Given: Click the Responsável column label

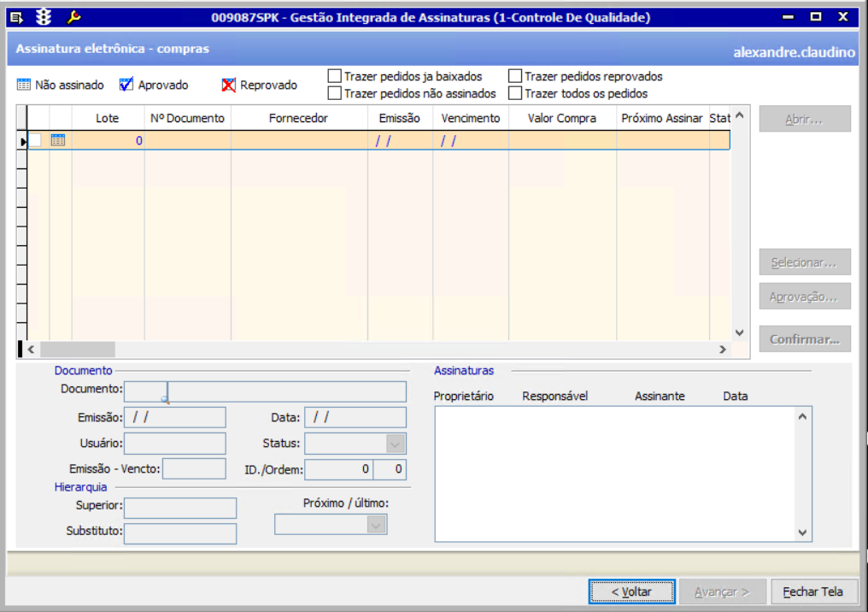Looking at the screenshot, I should (555, 396).
